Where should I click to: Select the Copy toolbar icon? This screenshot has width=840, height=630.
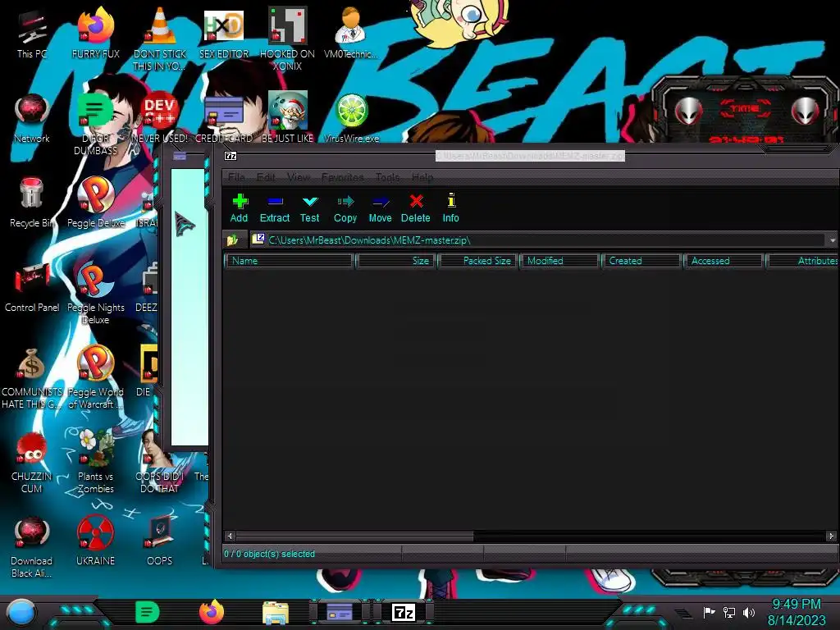345,208
